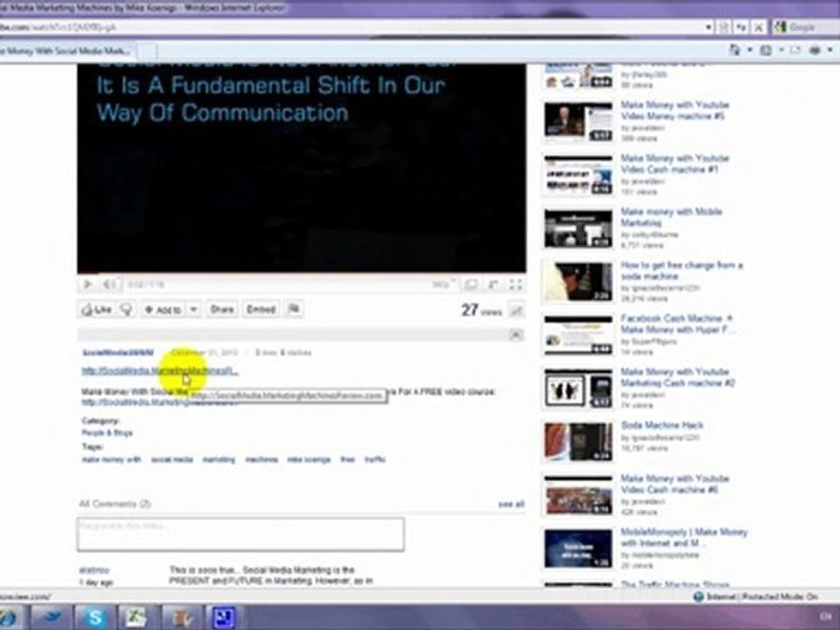Open the second description link after FREE video course

coord(159,402)
